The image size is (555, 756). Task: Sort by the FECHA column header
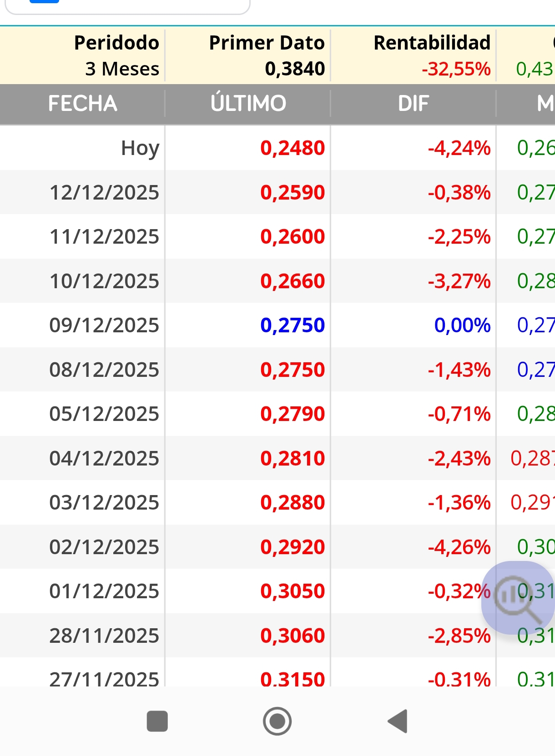click(82, 104)
